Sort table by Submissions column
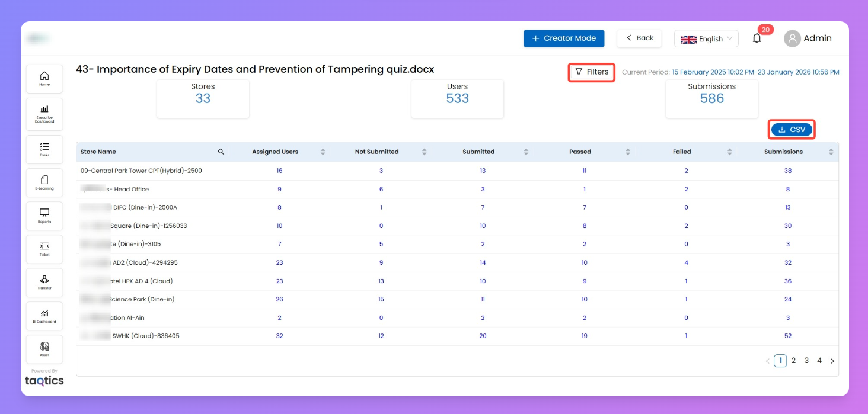Screen dimensions: 868x414 (831, 152)
